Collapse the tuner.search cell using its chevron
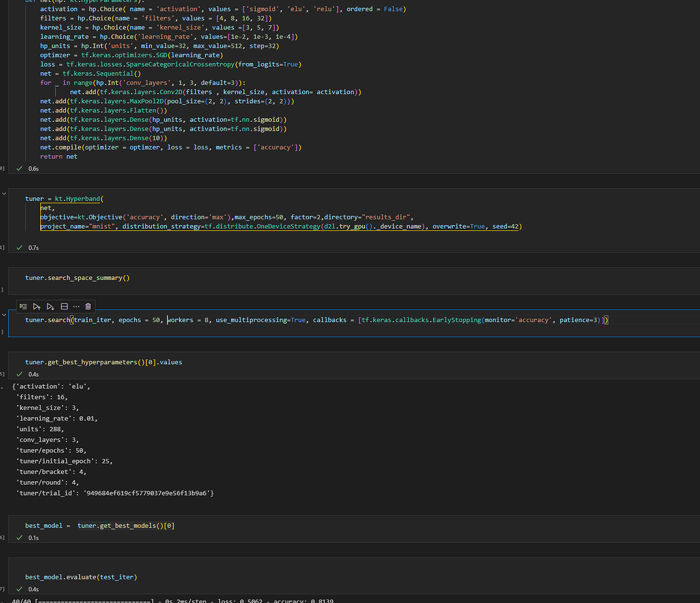 4,315
